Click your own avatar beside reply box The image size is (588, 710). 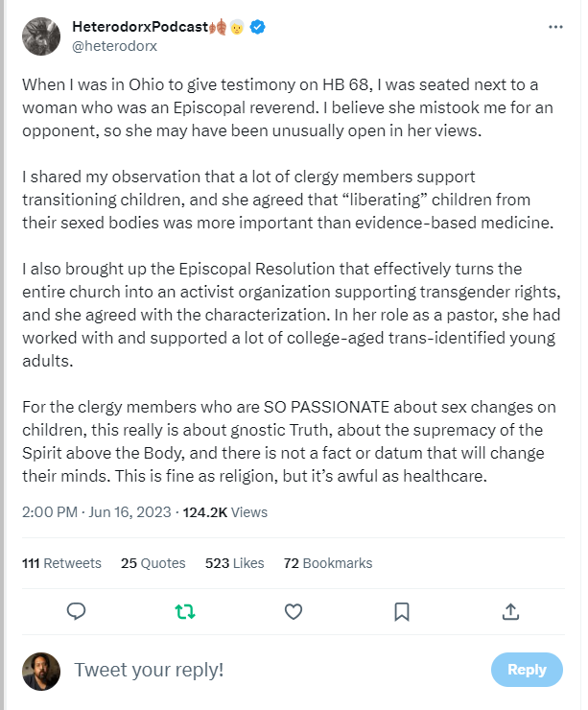[40, 670]
